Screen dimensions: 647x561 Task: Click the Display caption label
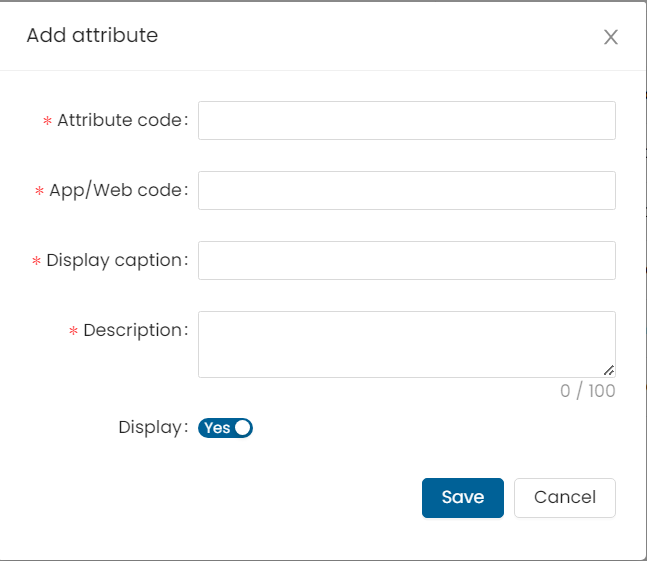point(117,261)
